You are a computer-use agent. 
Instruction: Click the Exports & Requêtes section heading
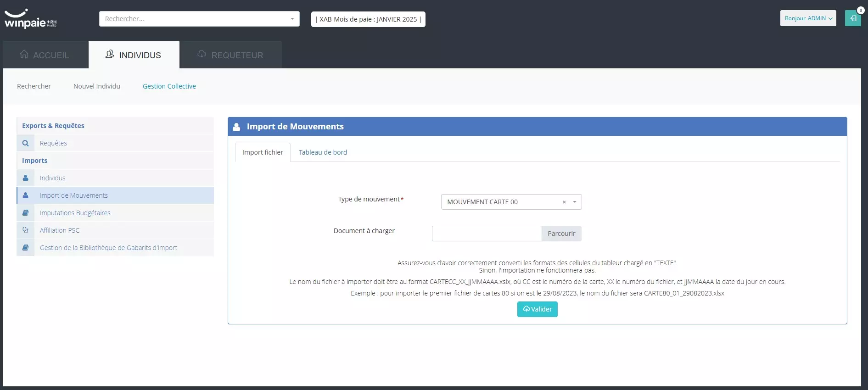53,126
